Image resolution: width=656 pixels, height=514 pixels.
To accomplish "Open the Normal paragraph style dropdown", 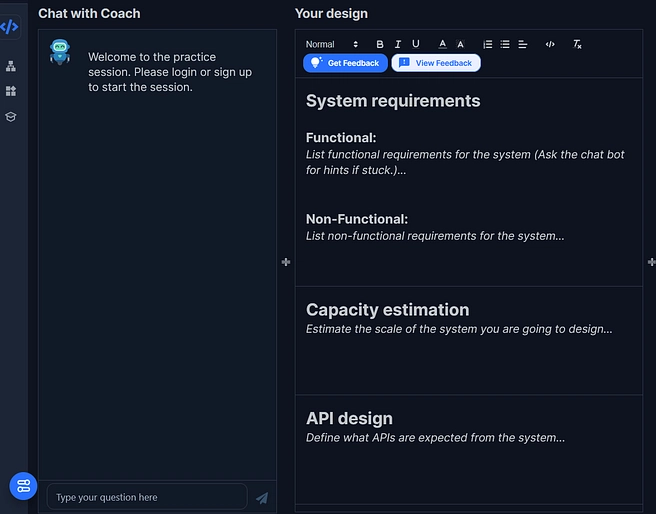I will click(331, 44).
